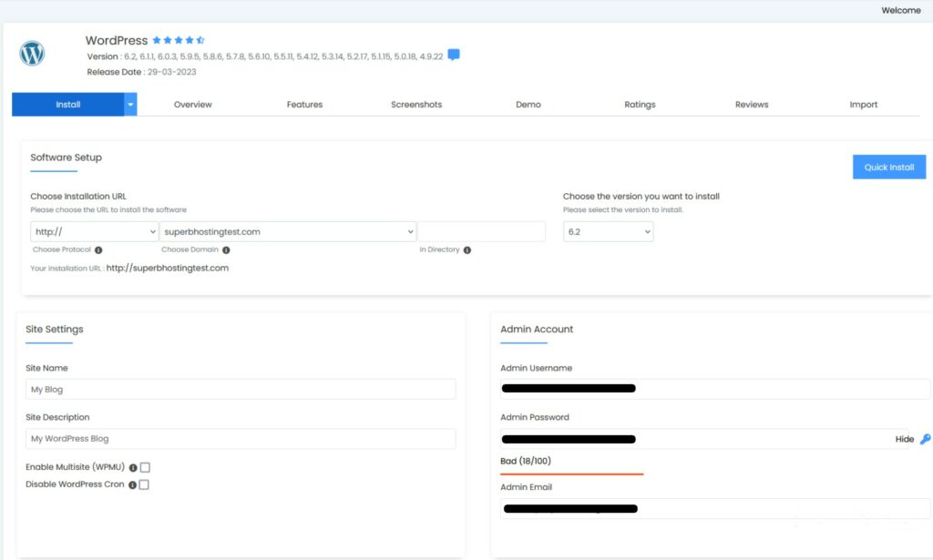Image resolution: width=933 pixels, height=560 pixels.
Task: Click the installation URL http://superbhostingtest.com
Action: pos(168,268)
